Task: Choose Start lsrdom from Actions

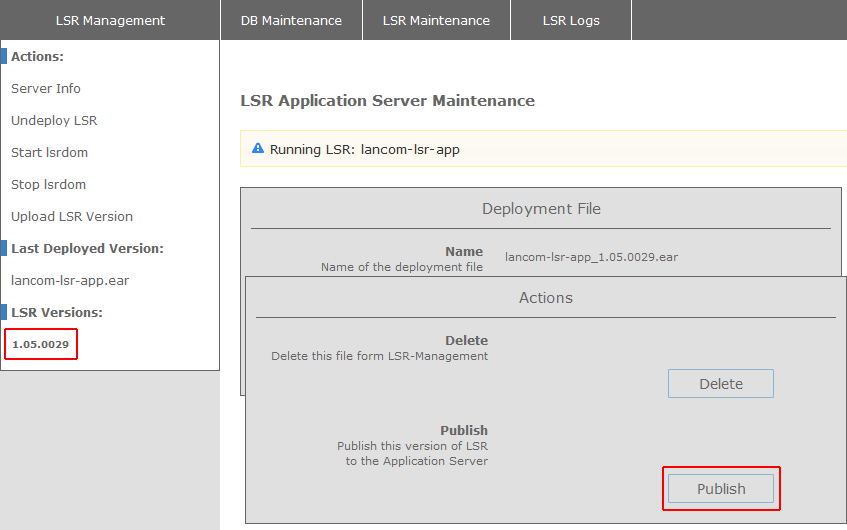Action: tap(49, 152)
